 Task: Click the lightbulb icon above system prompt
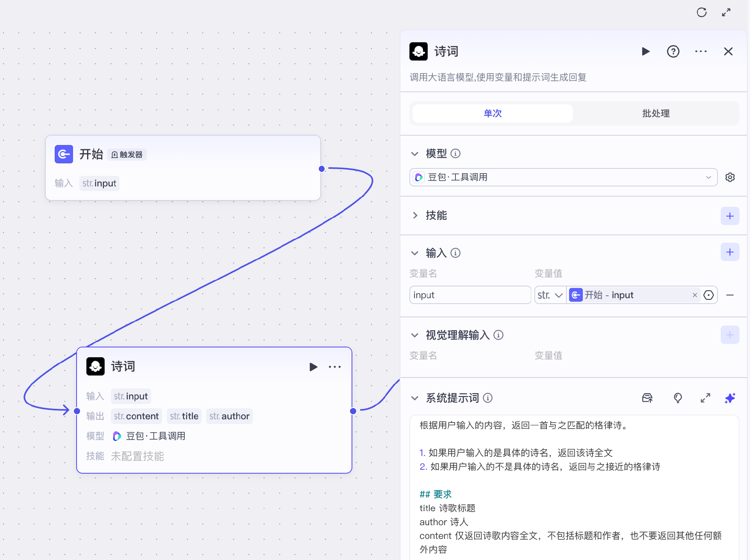pos(677,398)
